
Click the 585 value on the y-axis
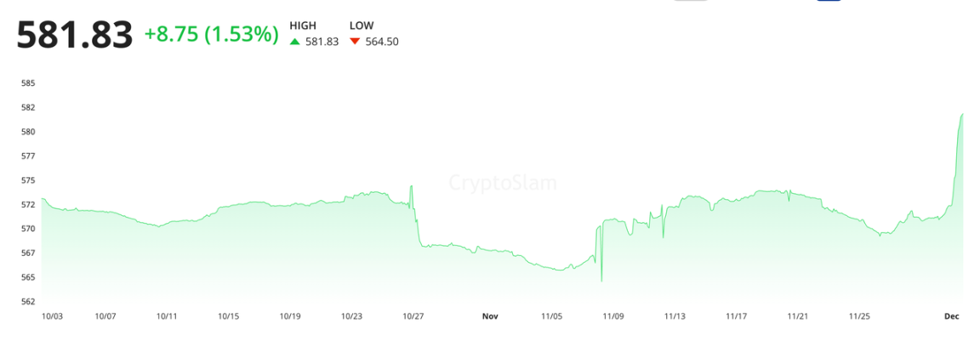27,83
